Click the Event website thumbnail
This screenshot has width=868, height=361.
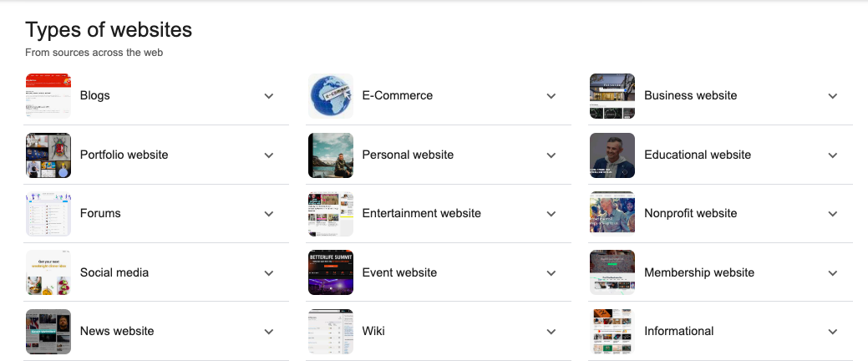pos(331,272)
